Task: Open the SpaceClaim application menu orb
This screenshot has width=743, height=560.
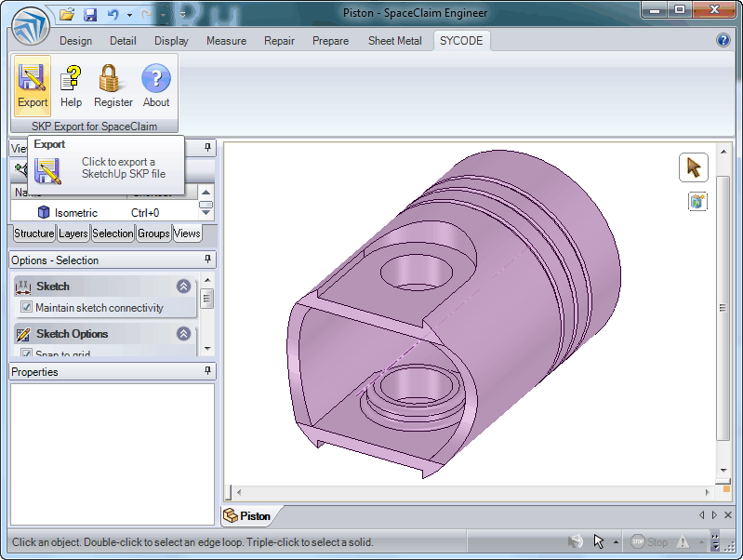Action: pyautogui.click(x=31, y=27)
